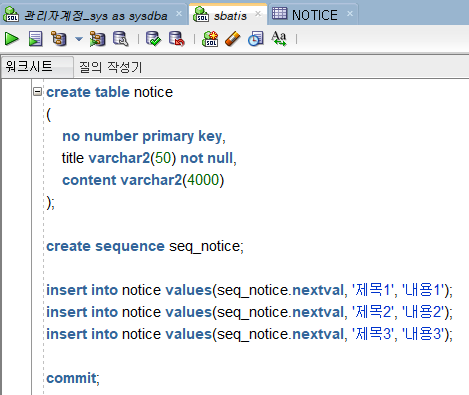Select the sbatis worksheet tab
Image resolution: width=469 pixels, height=395 pixels.
pyautogui.click(x=228, y=14)
